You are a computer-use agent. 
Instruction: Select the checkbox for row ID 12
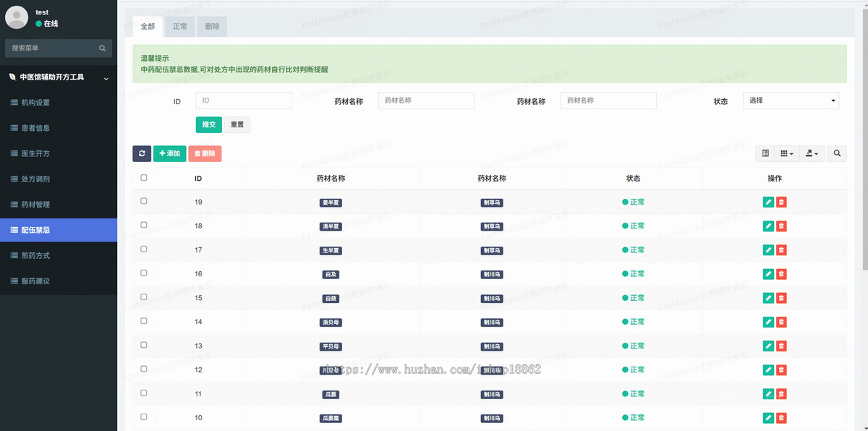(144, 369)
